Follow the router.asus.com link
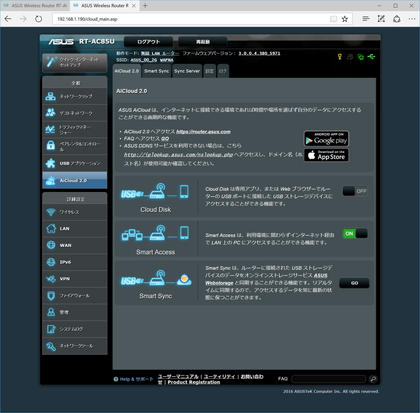Screen dimensions: 420x413 [203, 132]
